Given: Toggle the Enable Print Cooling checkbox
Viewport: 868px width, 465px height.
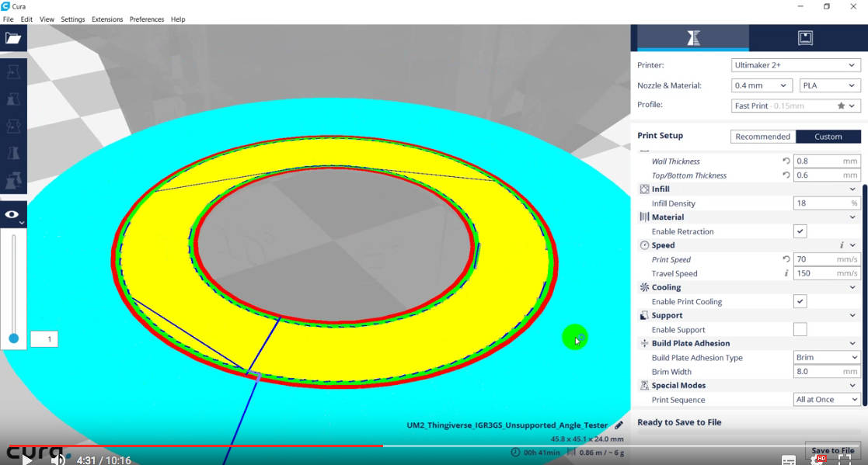Looking at the screenshot, I should [x=800, y=301].
